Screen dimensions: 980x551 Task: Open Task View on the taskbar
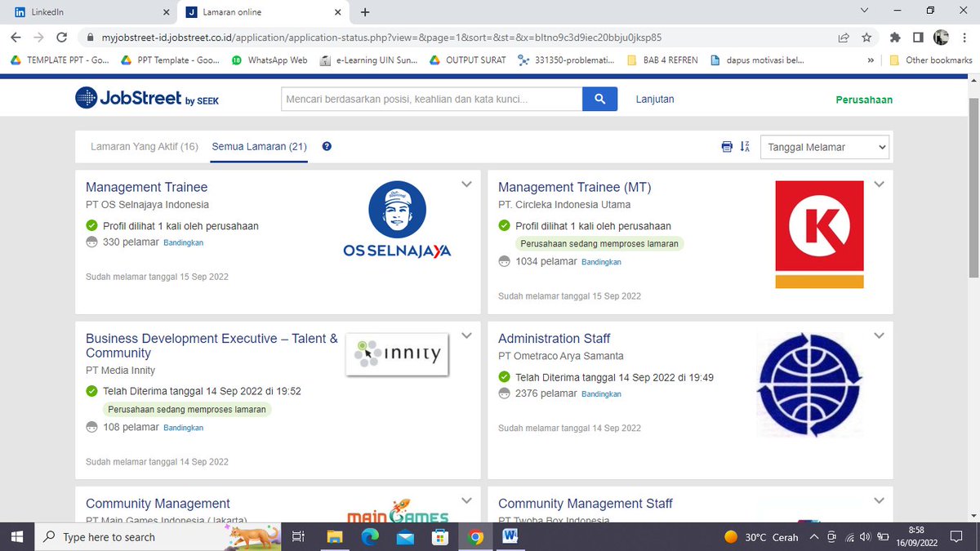tap(298, 536)
